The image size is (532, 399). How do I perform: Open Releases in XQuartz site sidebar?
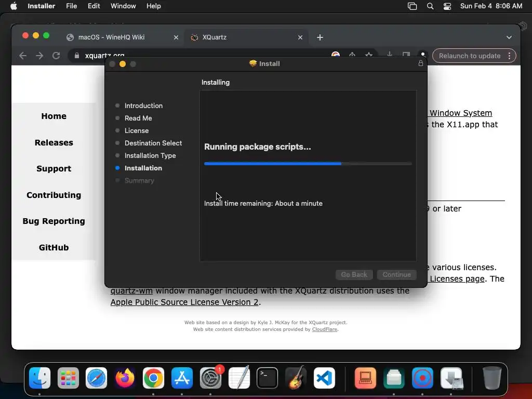54,142
